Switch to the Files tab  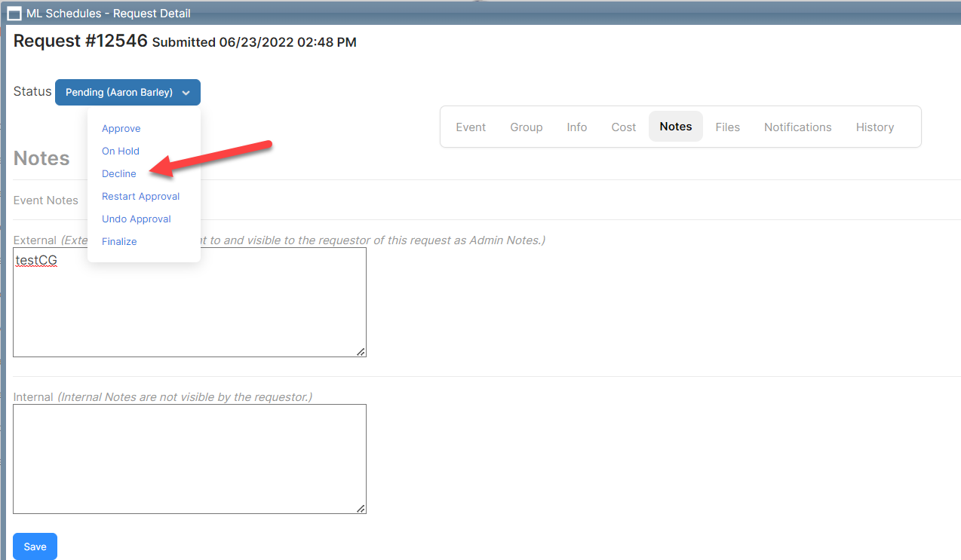728,127
